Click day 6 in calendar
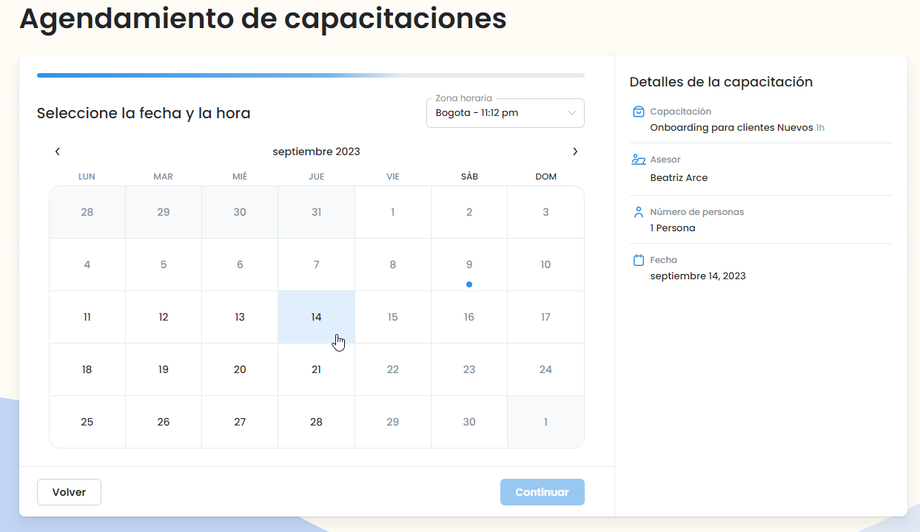This screenshot has height=532, width=920. pyautogui.click(x=240, y=265)
